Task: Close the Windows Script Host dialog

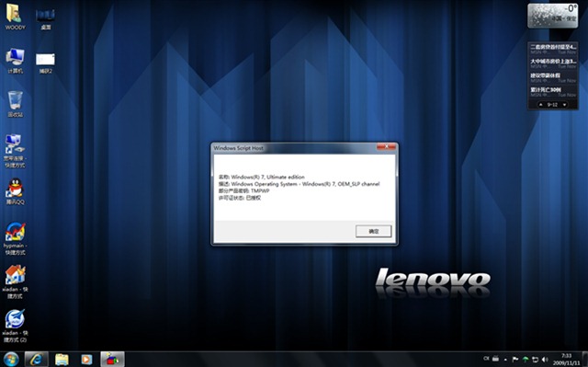Action: click(x=386, y=147)
